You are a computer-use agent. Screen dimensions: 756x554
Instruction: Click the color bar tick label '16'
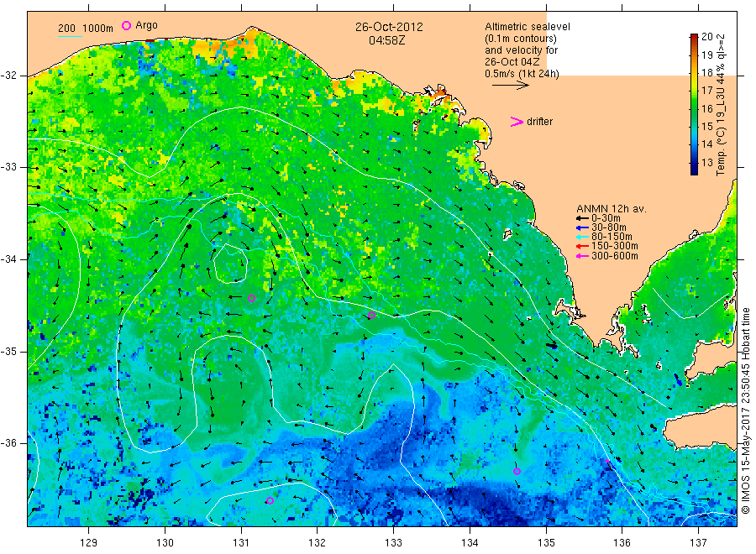point(706,109)
